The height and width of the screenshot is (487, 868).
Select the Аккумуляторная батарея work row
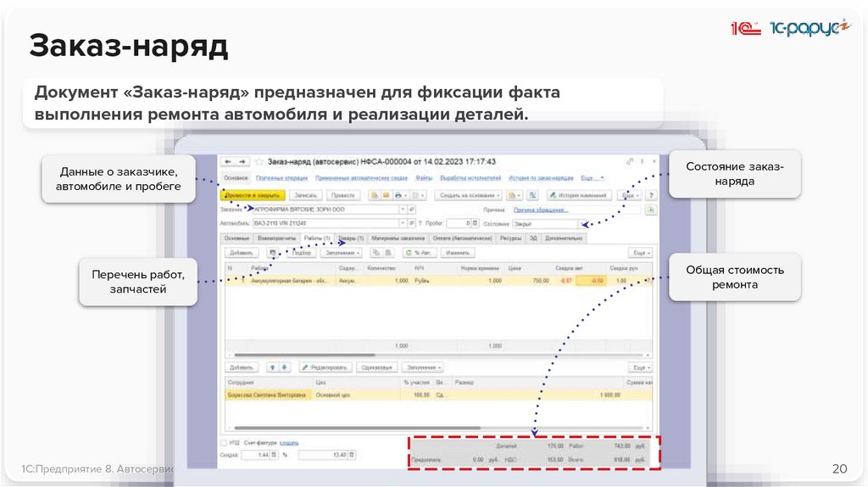coord(438,281)
